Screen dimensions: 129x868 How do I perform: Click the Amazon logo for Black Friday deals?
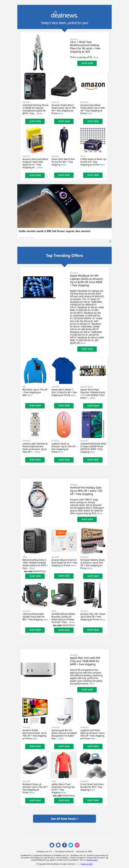93,86
